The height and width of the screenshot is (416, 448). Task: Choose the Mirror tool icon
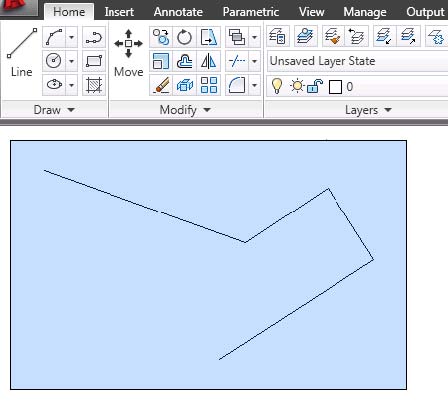click(208, 61)
